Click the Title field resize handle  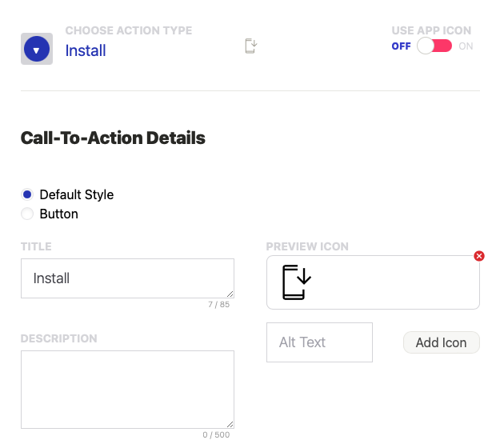tap(230, 294)
